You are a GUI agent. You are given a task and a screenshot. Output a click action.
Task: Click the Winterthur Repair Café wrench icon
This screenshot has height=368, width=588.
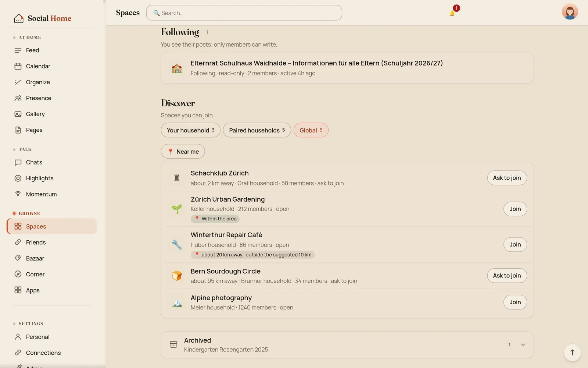pyautogui.click(x=177, y=244)
